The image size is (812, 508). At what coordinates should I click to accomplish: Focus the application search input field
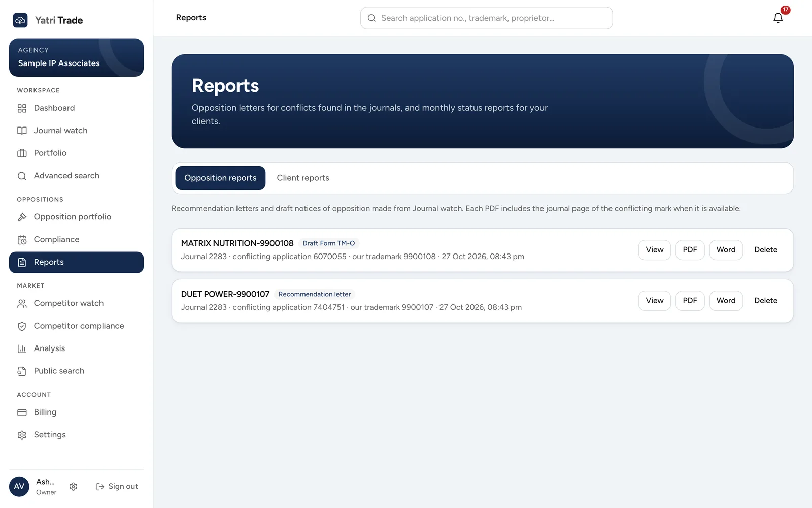click(x=486, y=18)
